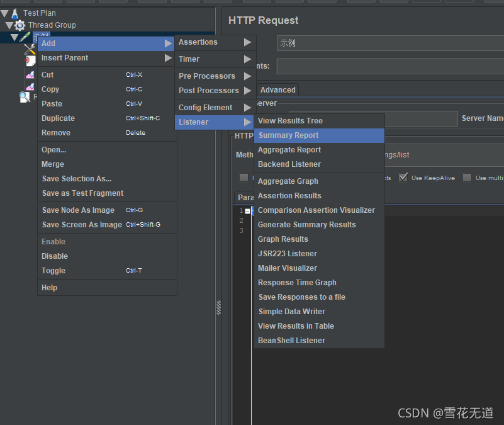
Task: Click the Comments input field
Action: click(390, 66)
